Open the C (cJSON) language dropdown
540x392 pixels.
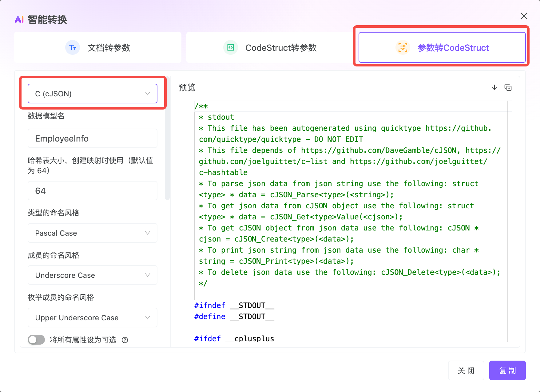tap(93, 94)
